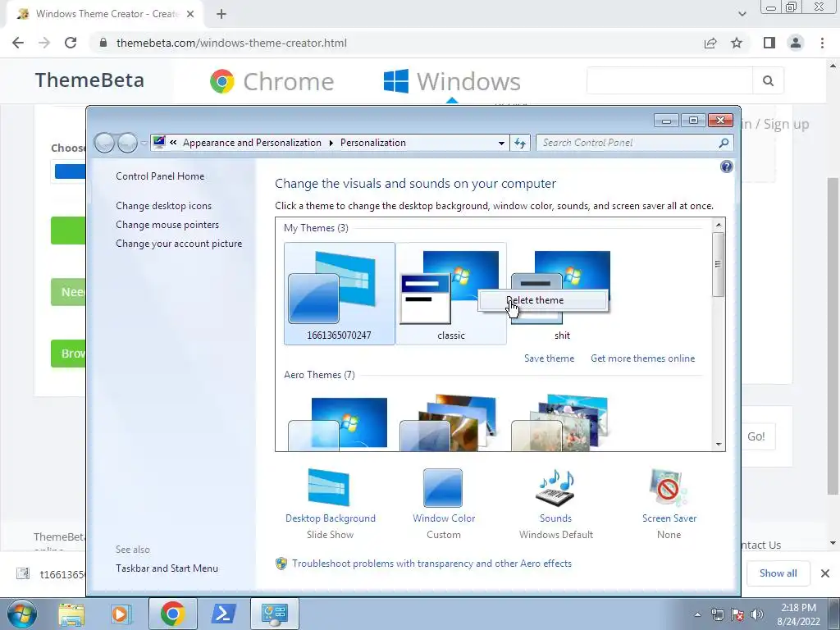Click the Search Control Panel field
Image resolution: width=840 pixels, height=630 pixels.
[627, 143]
